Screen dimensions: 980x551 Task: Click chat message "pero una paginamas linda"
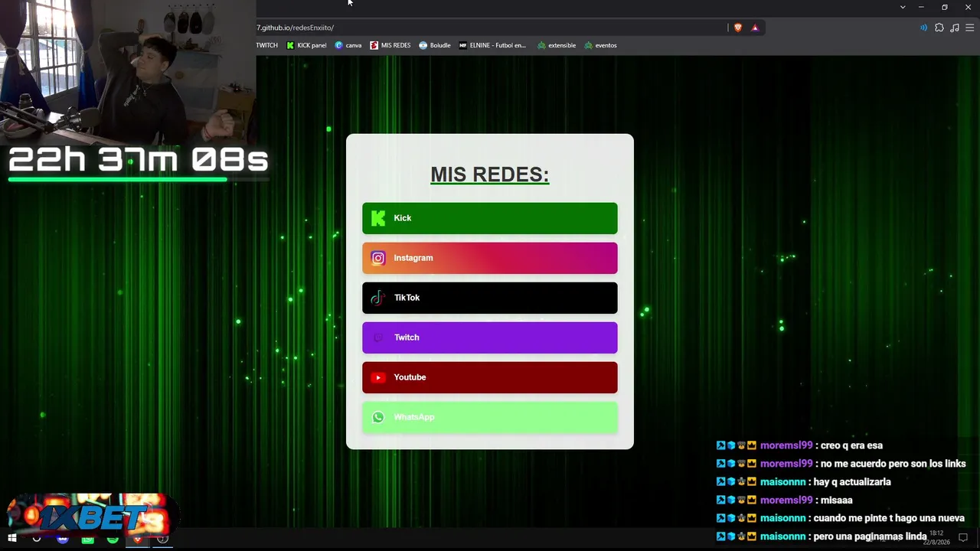click(x=870, y=537)
